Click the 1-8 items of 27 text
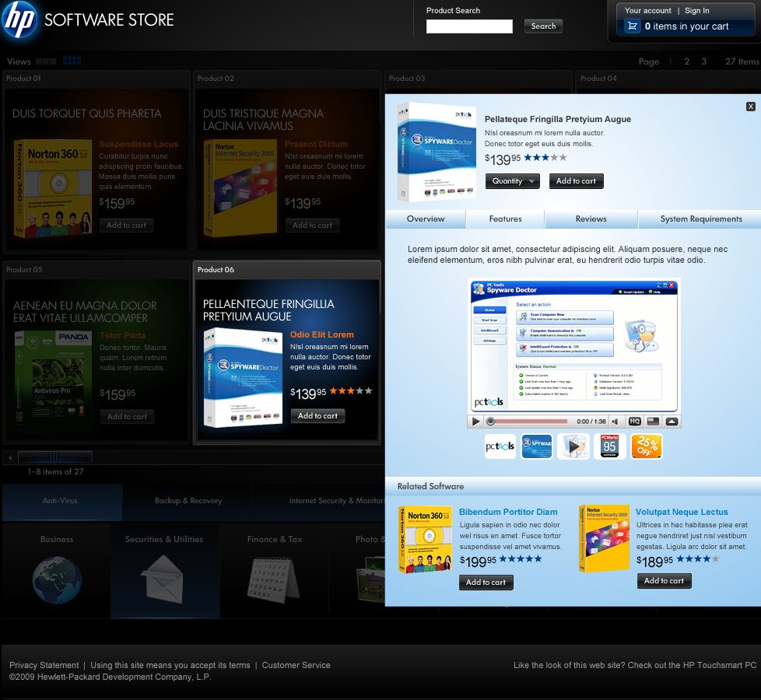 point(55,471)
